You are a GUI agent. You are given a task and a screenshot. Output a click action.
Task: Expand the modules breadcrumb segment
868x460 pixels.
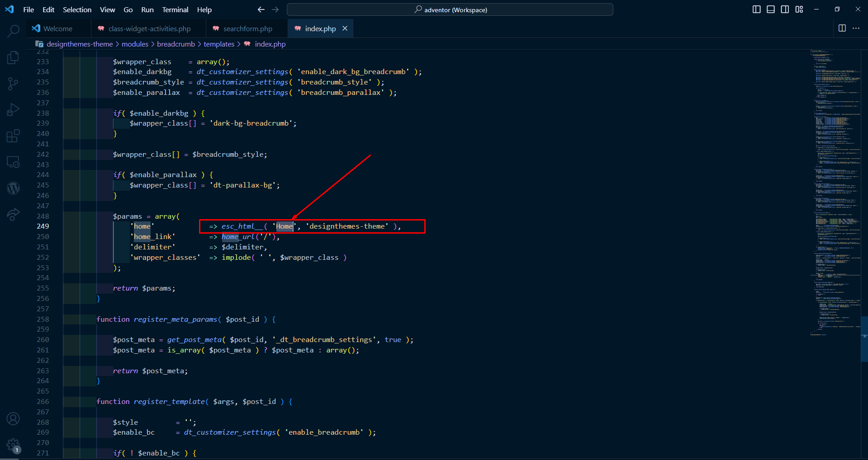[135, 44]
